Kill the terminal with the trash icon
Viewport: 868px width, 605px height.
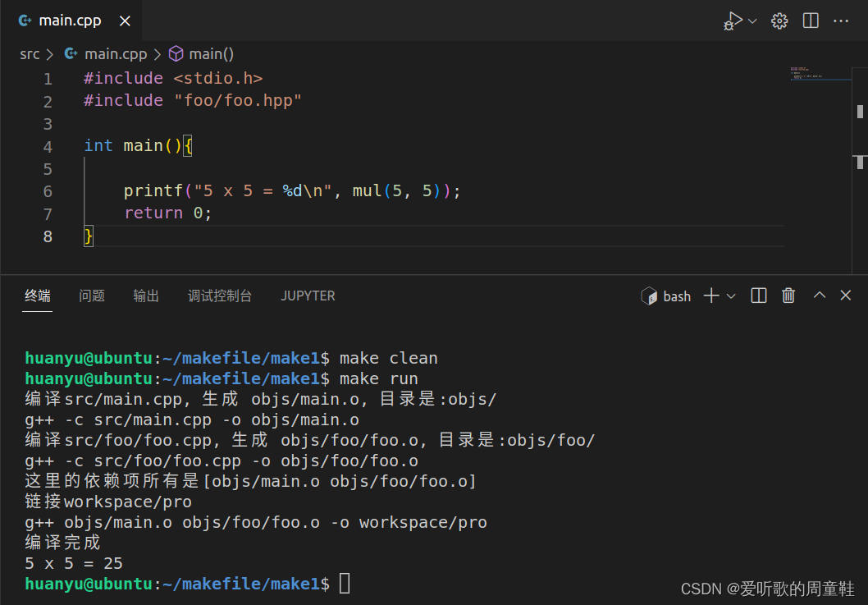tap(788, 296)
